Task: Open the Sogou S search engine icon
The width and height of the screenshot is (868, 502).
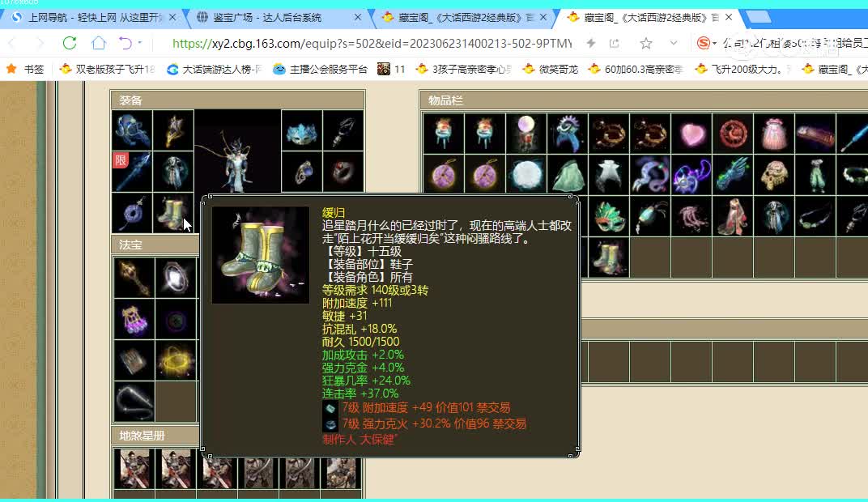Action: tap(703, 43)
